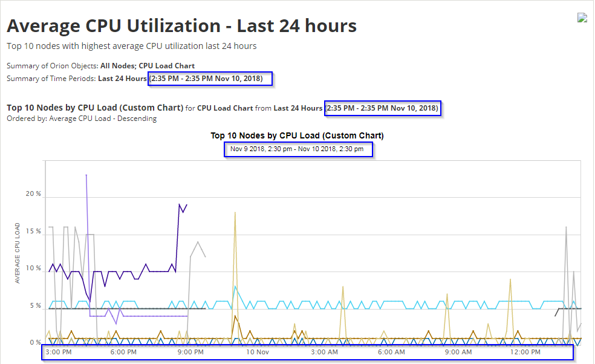Click the '6:00 PM' x-axis label
595x364 pixels.
tap(123, 352)
